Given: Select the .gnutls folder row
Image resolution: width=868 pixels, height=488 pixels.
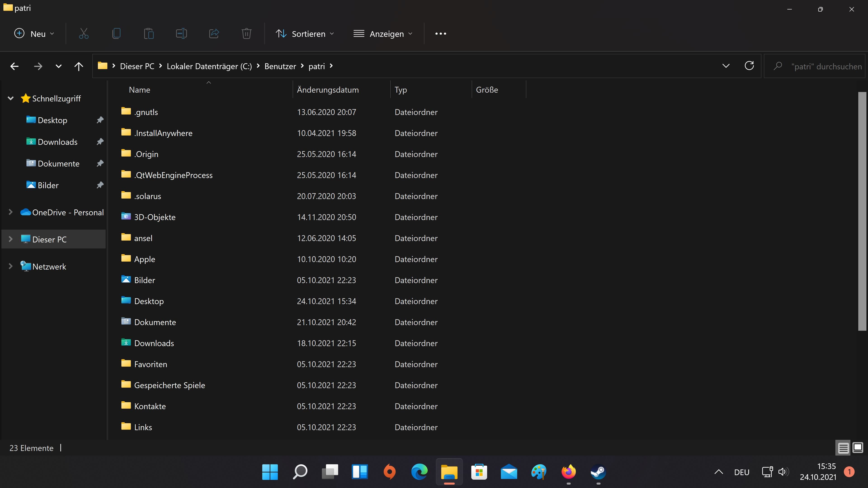Looking at the screenshot, I should click(280, 112).
